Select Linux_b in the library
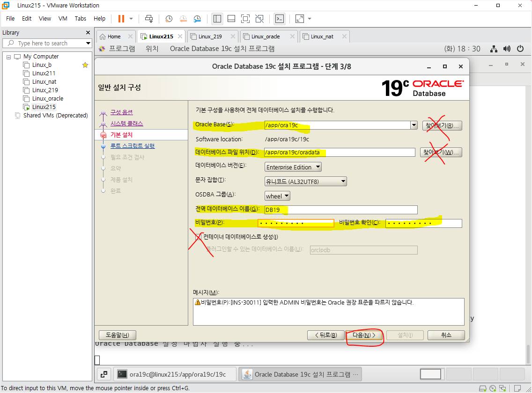This screenshot has width=532, height=393. pos(42,65)
